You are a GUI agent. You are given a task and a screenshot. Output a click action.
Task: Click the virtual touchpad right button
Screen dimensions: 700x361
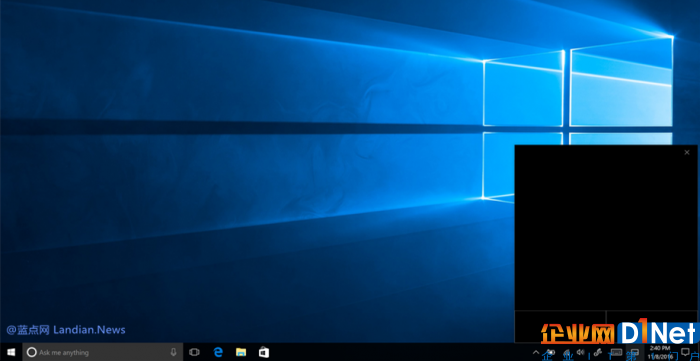651,327
